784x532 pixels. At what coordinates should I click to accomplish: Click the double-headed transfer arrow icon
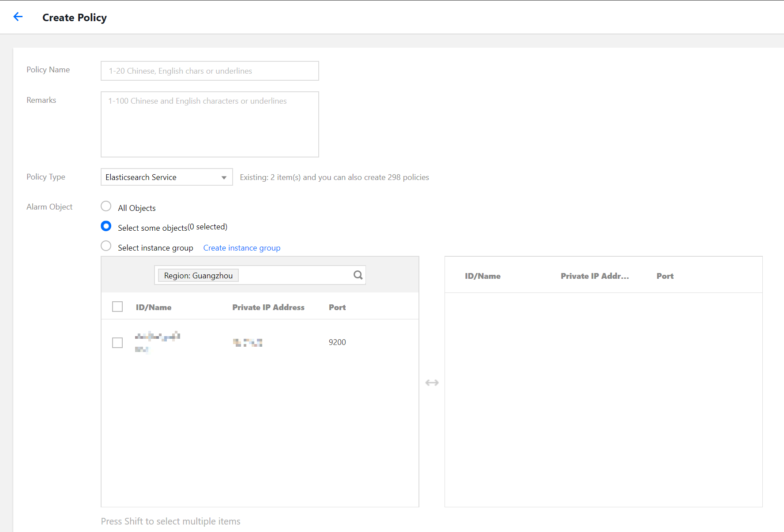point(432,382)
